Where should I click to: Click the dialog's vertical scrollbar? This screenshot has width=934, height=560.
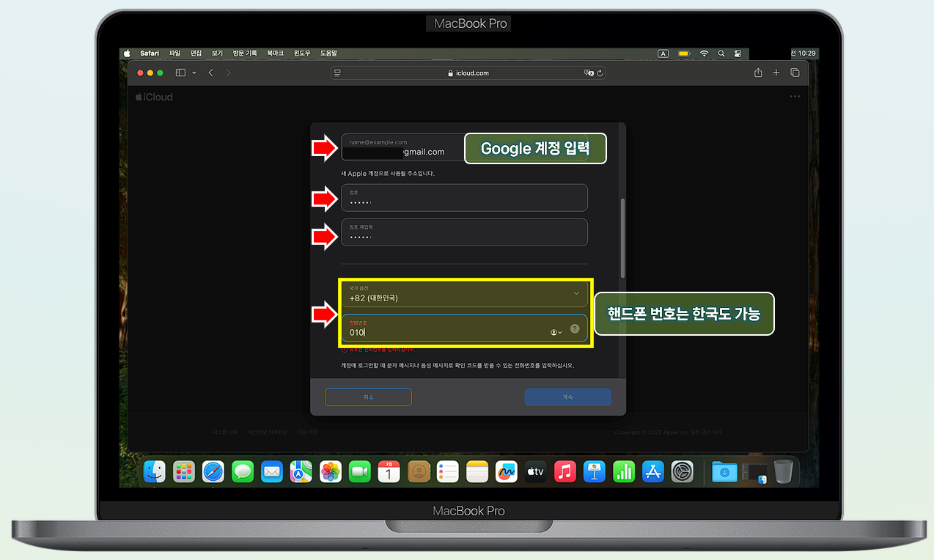622,237
